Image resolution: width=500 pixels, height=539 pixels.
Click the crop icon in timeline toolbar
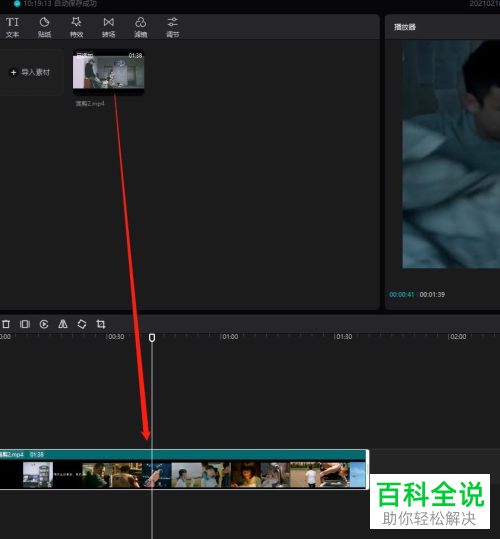click(101, 324)
